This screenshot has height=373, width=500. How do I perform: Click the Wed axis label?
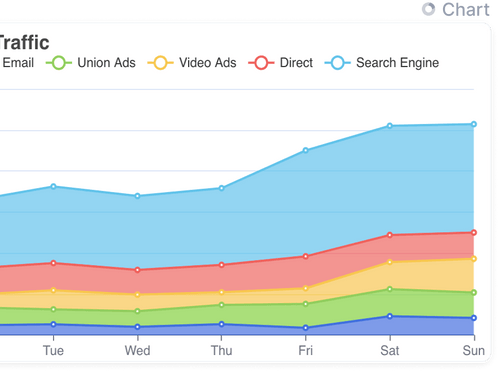point(137,351)
